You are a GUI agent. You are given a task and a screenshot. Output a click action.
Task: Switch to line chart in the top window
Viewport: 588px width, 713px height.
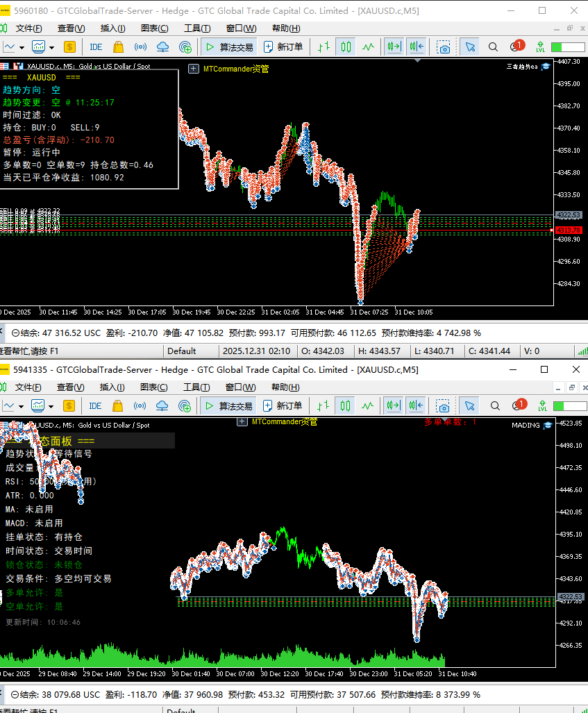pyautogui.click(x=369, y=47)
